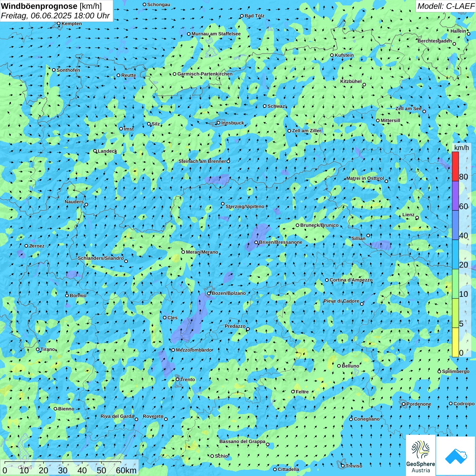476x476 pixels.
Task: Click the Bienno label
Action: point(66,409)
